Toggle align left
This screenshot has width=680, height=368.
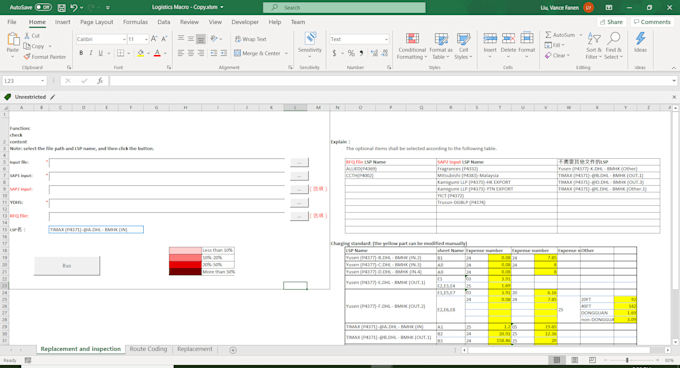click(x=181, y=53)
